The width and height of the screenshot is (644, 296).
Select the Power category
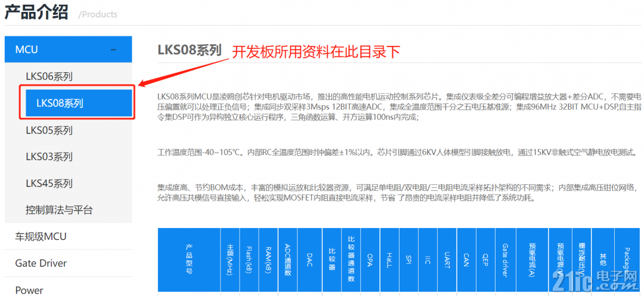coord(29,290)
